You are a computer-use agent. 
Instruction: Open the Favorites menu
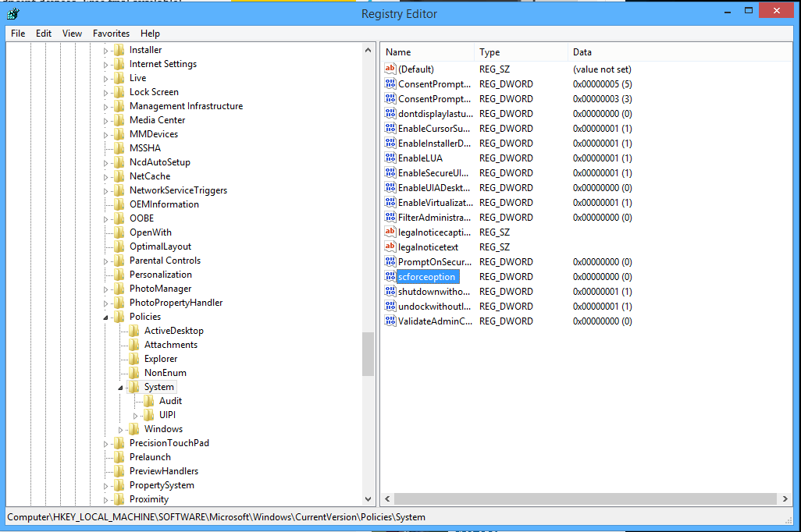(110, 33)
